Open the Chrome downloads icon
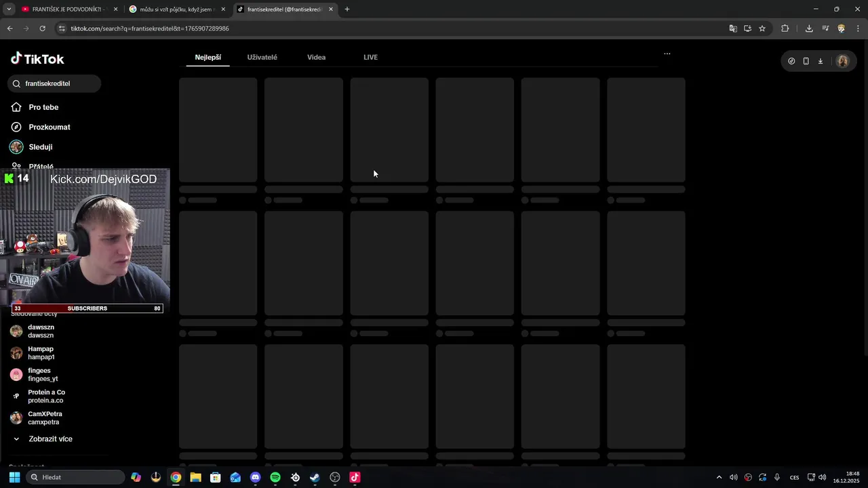Screen dimensions: 868x488 [809, 28]
